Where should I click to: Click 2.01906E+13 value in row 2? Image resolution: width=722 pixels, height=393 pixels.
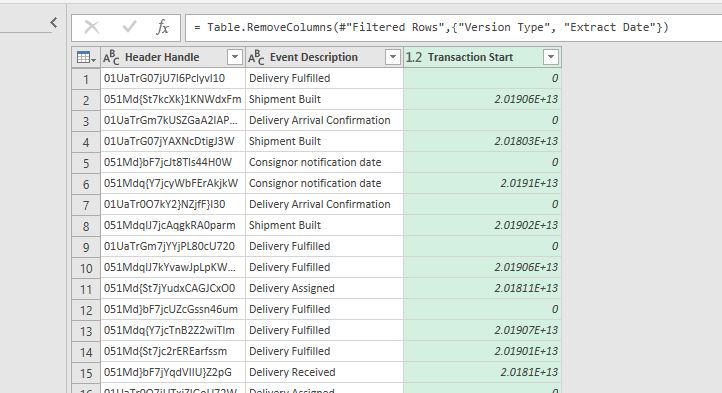526,100
